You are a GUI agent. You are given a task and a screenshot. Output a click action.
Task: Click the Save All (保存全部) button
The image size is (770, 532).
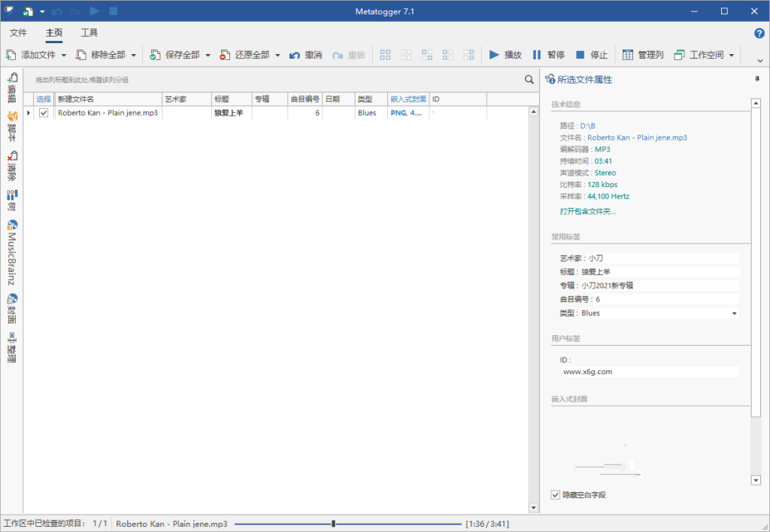point(175,55)
